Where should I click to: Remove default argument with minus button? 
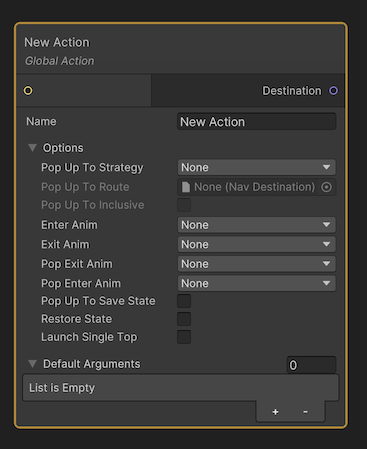305,412
